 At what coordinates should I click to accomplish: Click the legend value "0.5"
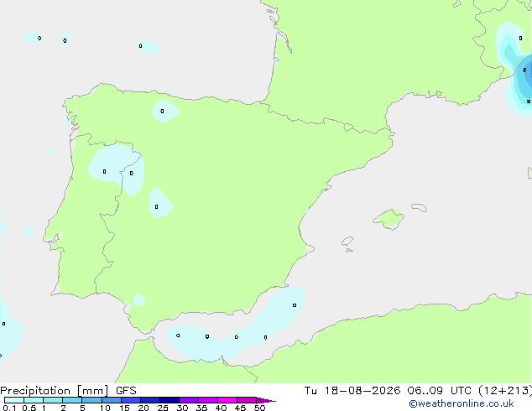pyautogui.click(x=29, y=408)
